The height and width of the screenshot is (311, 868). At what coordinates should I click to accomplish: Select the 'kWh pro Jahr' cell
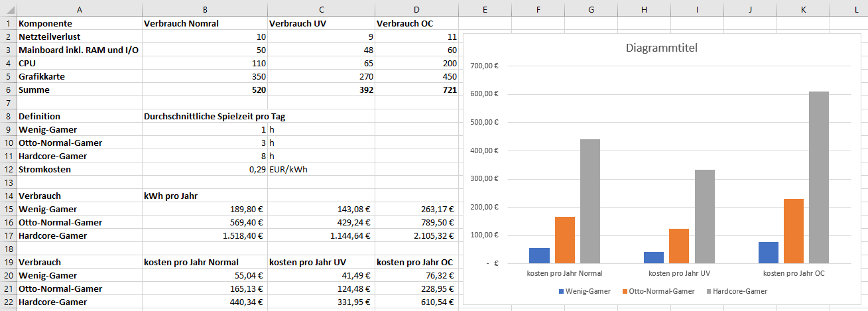(x=205, y=196)
